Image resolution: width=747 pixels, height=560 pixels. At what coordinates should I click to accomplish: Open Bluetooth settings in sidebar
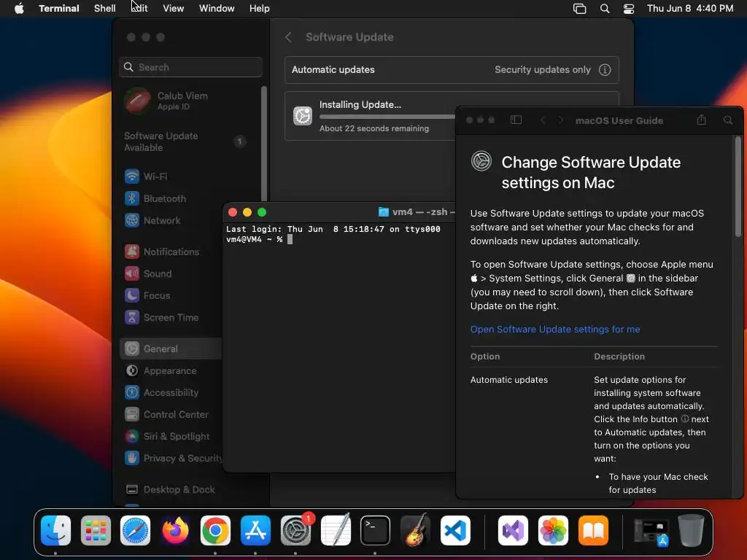pyautogui.click(x=156, y=198)
